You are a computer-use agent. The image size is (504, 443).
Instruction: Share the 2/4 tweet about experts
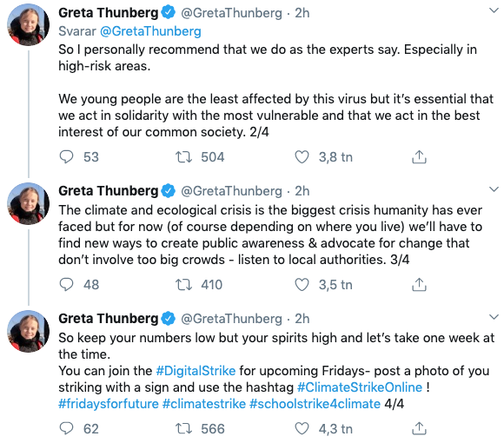419,157
